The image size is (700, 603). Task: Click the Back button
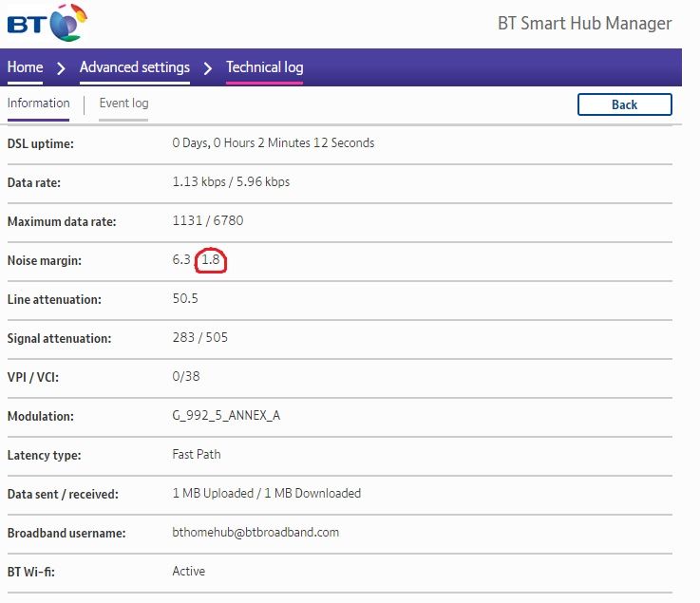pos(625,104)
